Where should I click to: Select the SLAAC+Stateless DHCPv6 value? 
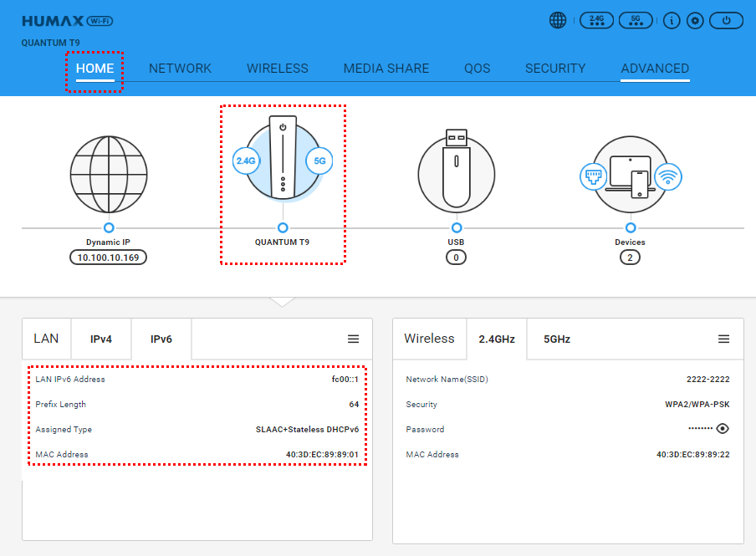click(307, 429)
